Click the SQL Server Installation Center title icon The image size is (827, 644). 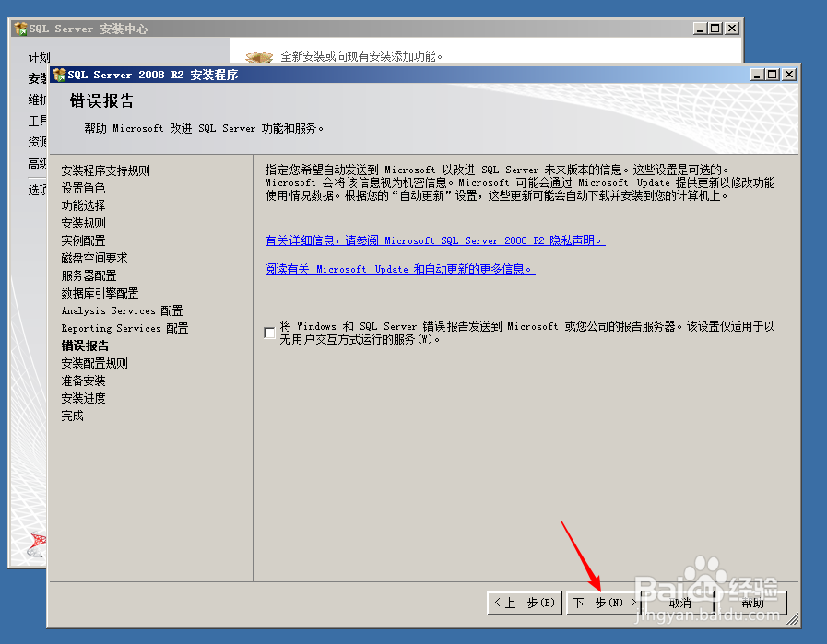point(20,29)
